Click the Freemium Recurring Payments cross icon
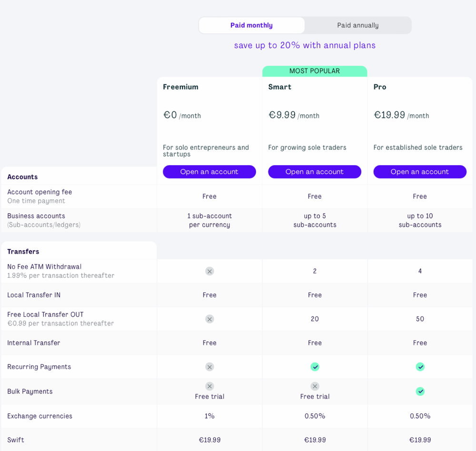Viewport: 476px width, 451px height. point(209,367)
